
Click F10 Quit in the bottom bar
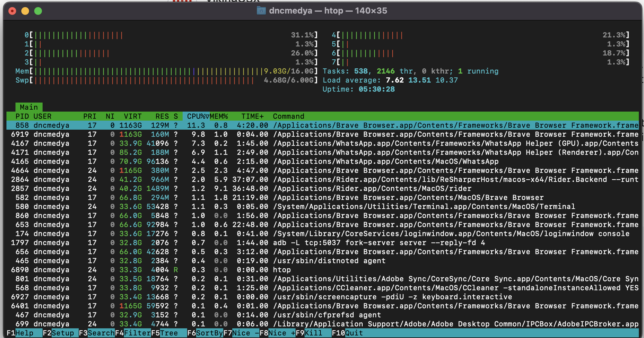pyautogui.click(x=350, y=333)
